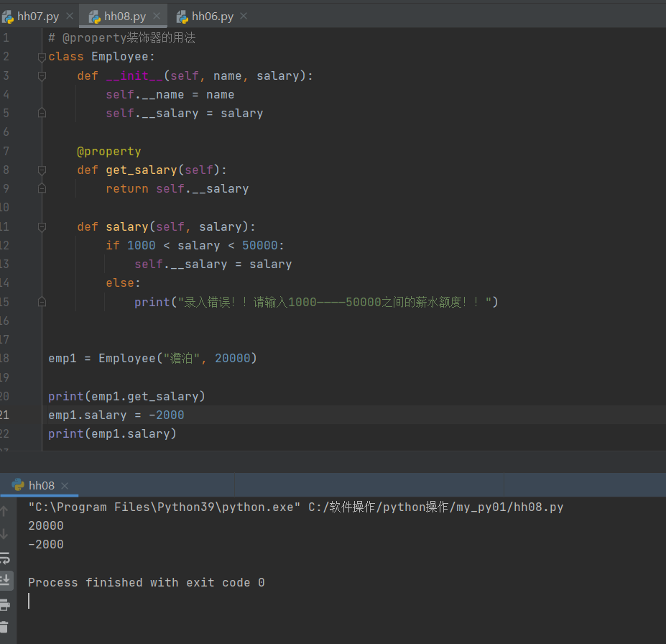
Task: Click the Python file icon on hh06.py tab
Action: tap(182, 17)
